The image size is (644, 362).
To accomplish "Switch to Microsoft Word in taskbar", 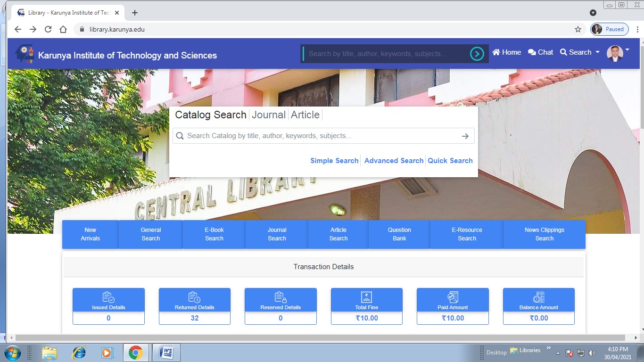I will point(167,353).
